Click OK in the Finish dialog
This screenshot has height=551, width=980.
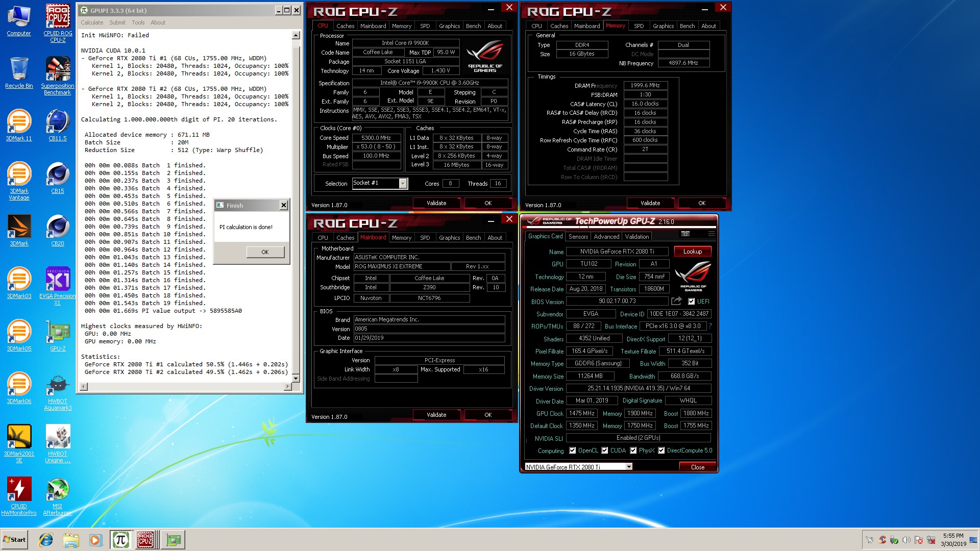pos(265,252)
